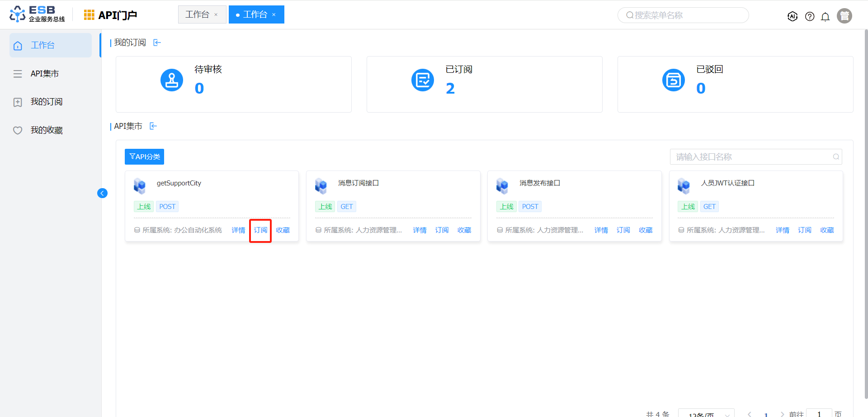Screen dimensions: 868x417
Task: Open the AI assistant icon
Action: (x=792, y=16)
